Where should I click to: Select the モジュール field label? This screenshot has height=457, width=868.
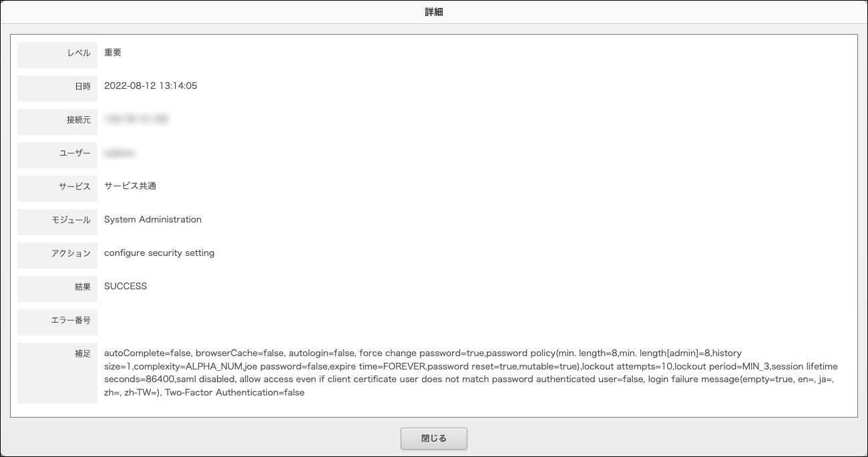pos(71,220)
